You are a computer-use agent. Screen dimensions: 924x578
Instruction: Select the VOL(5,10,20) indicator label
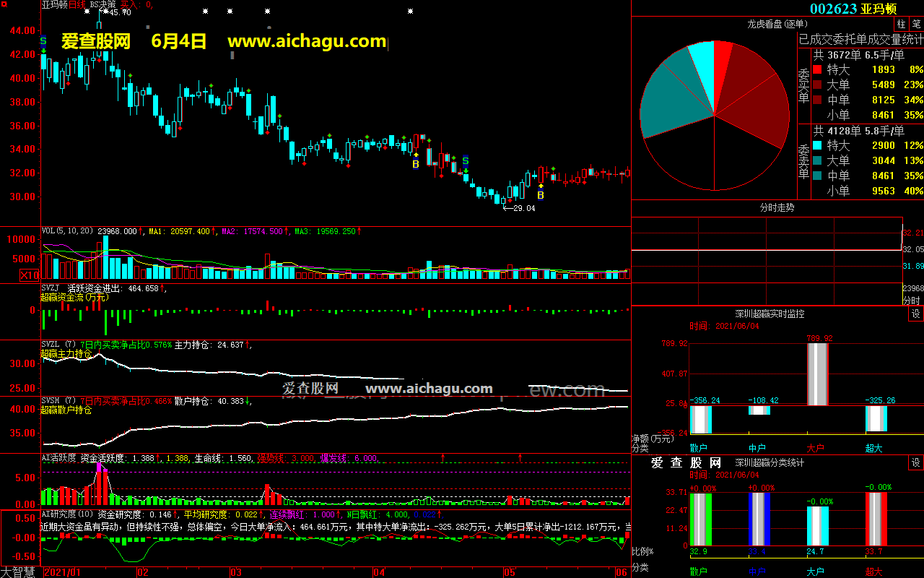click(68, 231)
